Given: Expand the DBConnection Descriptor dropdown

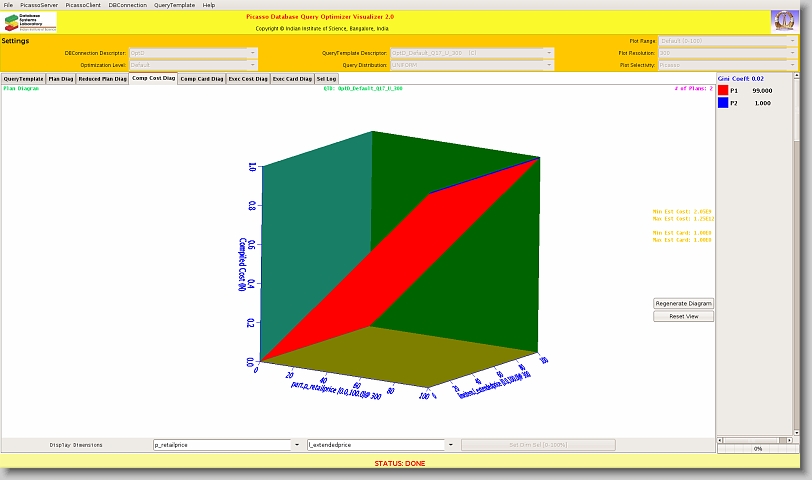Looking at the screenshot, I should click(x=252, y=52).
